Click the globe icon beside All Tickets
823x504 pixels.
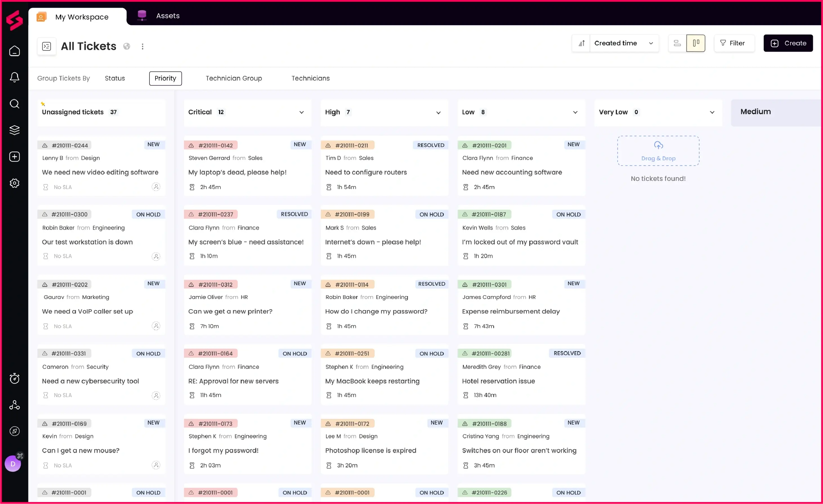127,46
